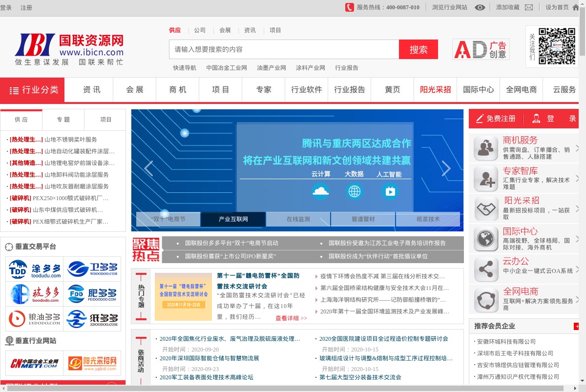586x392 pixels.
Task: Go to previous banner slide arrow
Action: coord(148,168)
